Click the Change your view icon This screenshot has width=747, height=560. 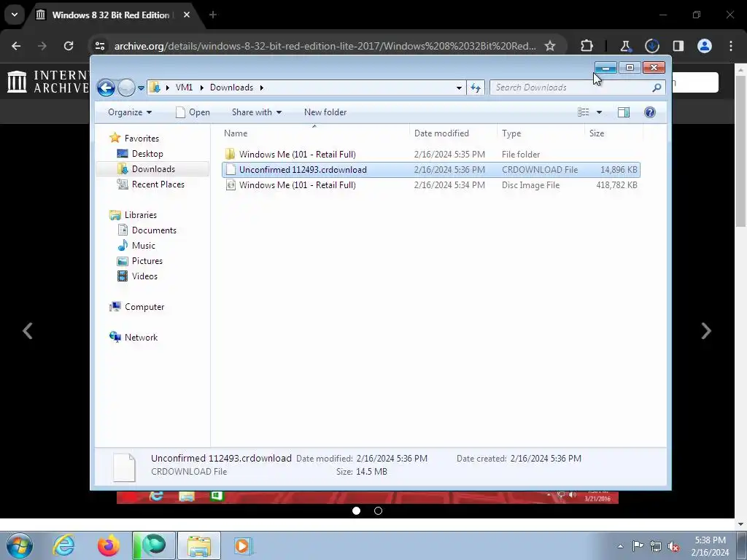[x=584, y=112]
